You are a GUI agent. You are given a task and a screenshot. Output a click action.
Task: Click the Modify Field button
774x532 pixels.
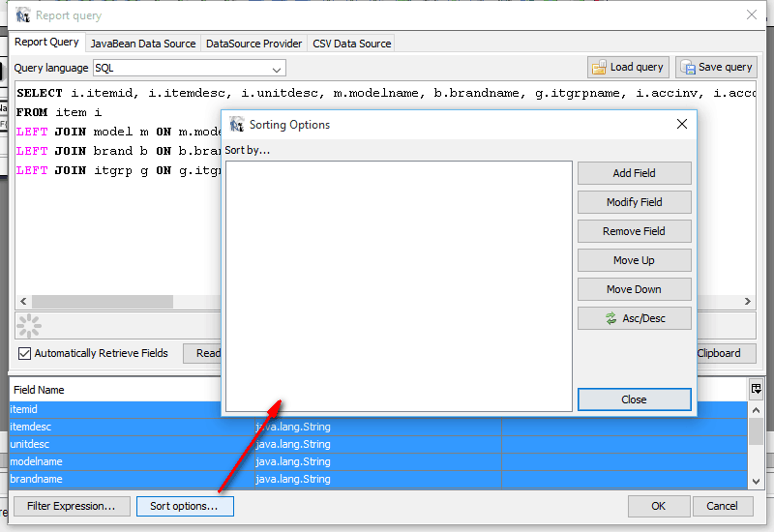(634, 202)
